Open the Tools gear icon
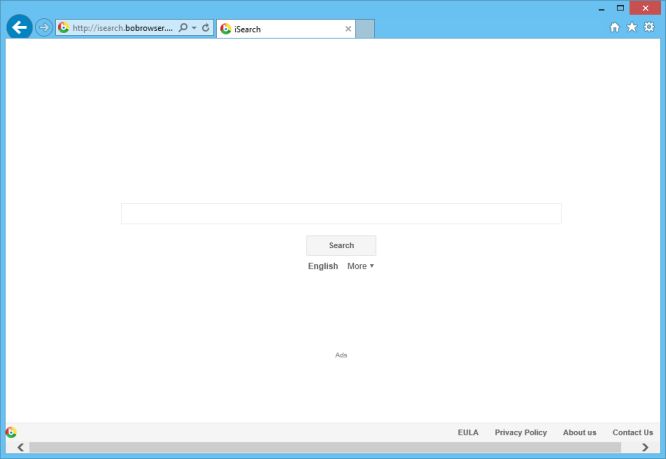This screenshot has height=459, width=666. click(x=649, y=27)
